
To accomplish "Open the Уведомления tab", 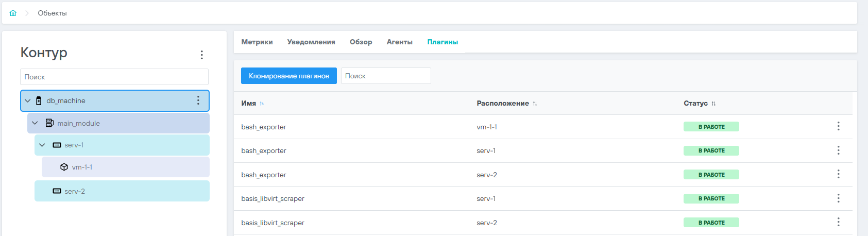I will pos(311,42).
